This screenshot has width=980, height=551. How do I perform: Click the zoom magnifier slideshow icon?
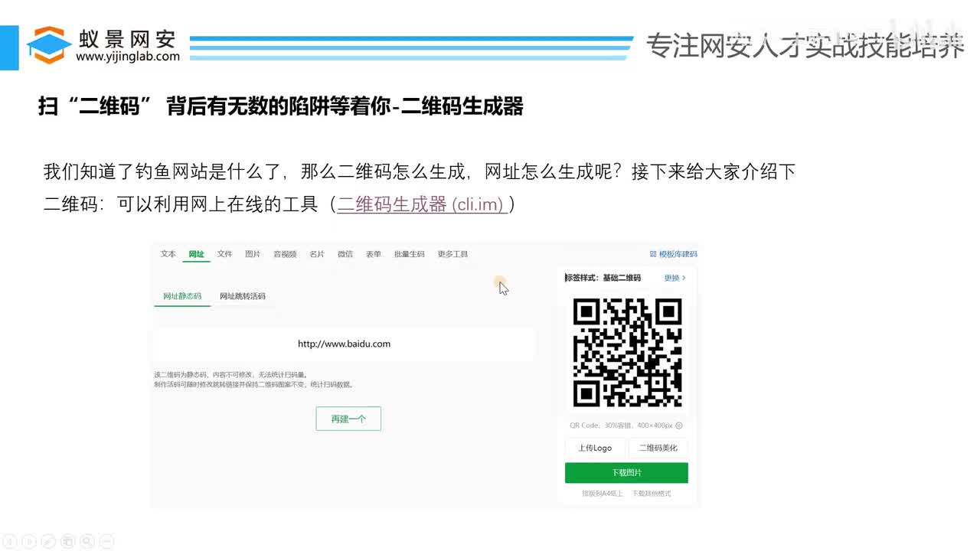pyautogui.click(x=87, y=542)
